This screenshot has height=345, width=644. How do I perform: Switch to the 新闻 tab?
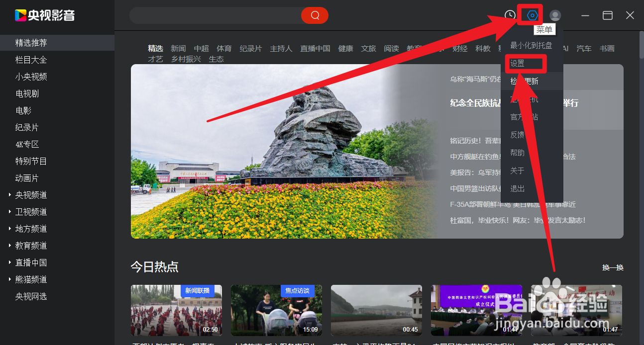point(178,48)
